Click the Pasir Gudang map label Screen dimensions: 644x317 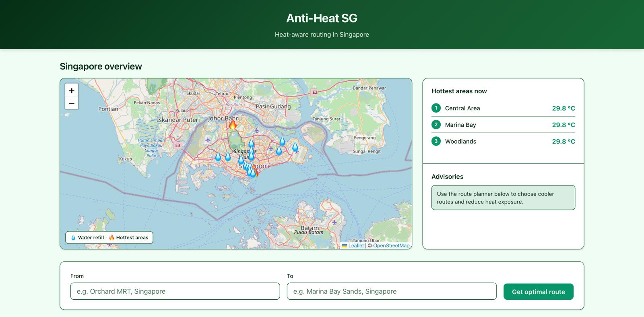pyautogui.click(x=273, y=106)
